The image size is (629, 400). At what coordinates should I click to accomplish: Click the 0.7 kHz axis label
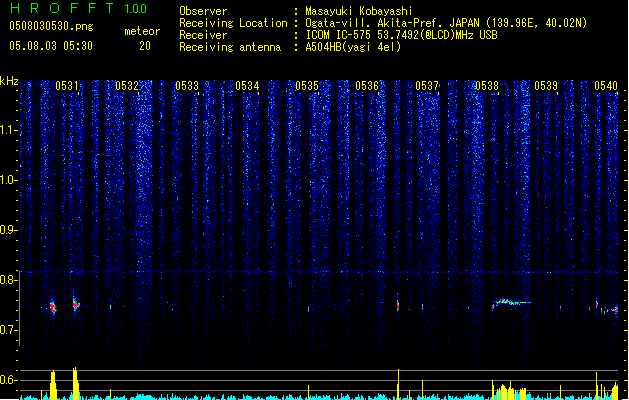[x=8, y=330]
